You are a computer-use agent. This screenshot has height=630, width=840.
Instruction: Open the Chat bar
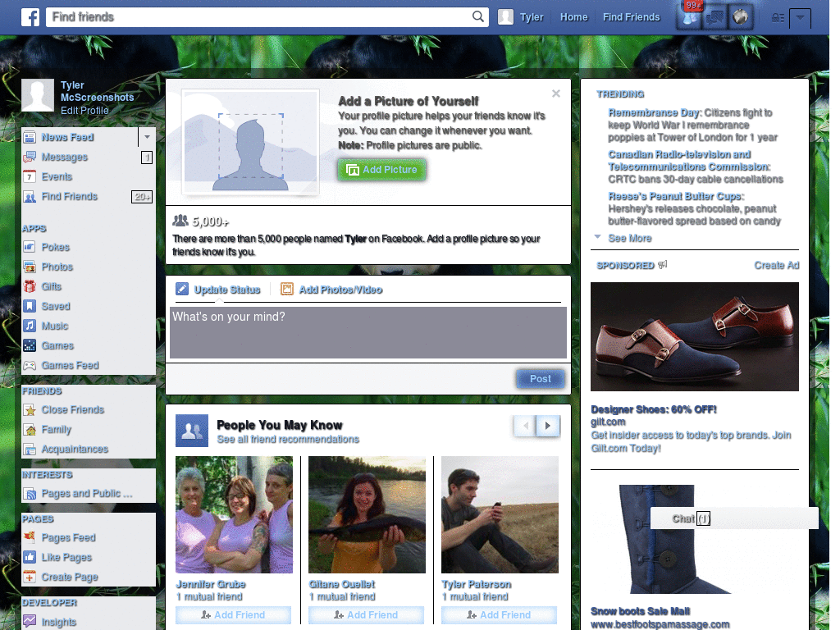734,518
